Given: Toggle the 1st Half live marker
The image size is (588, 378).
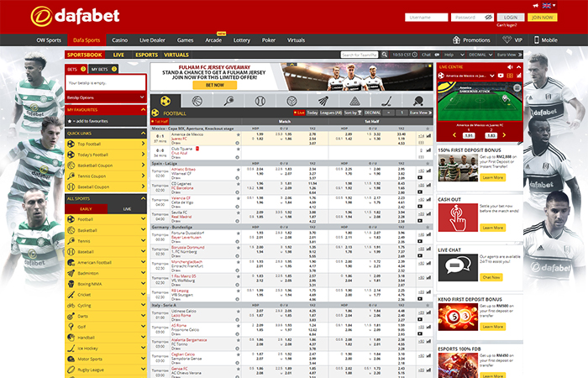Looking at the screenshot, I should point(160,122).
